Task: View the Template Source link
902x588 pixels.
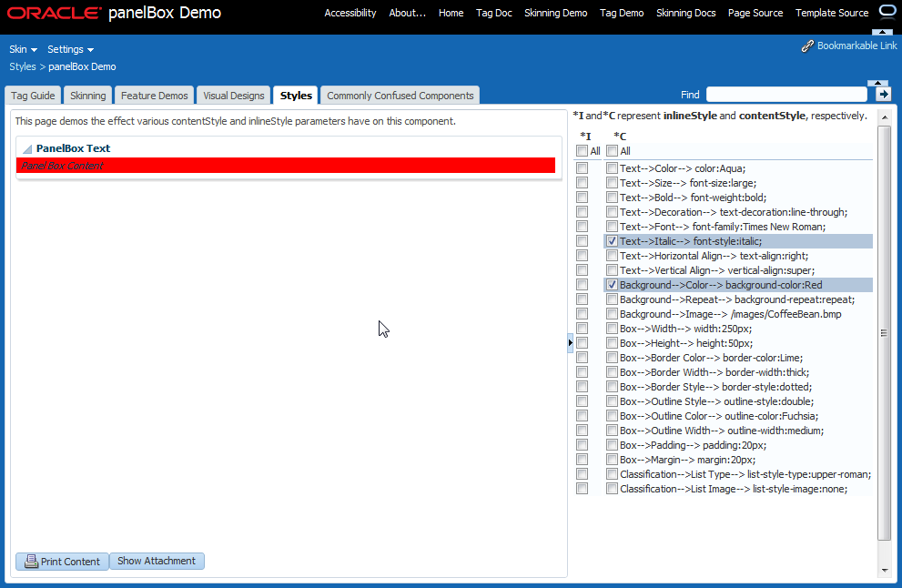Action: tap(832, 13)
